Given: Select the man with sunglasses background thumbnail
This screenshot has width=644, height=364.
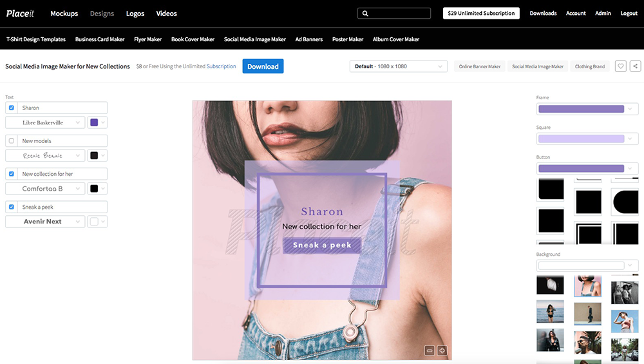Looking at the screenshot, I should click(588, 343).
